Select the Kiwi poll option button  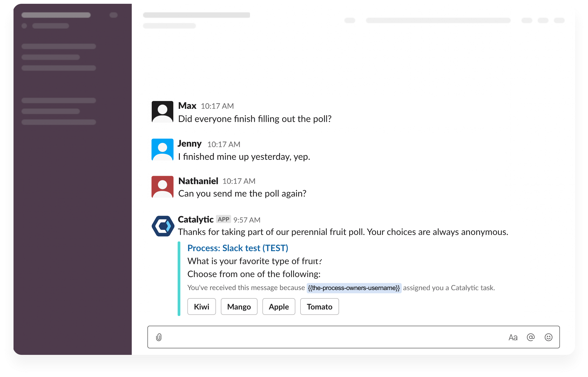click(x=201, y=307)
